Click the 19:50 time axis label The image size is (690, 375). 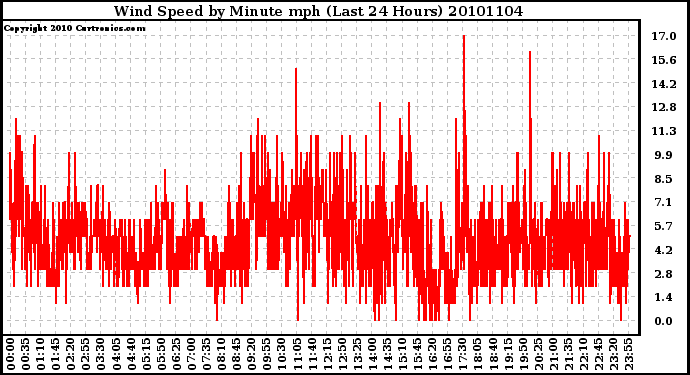(x=524, y=355)
